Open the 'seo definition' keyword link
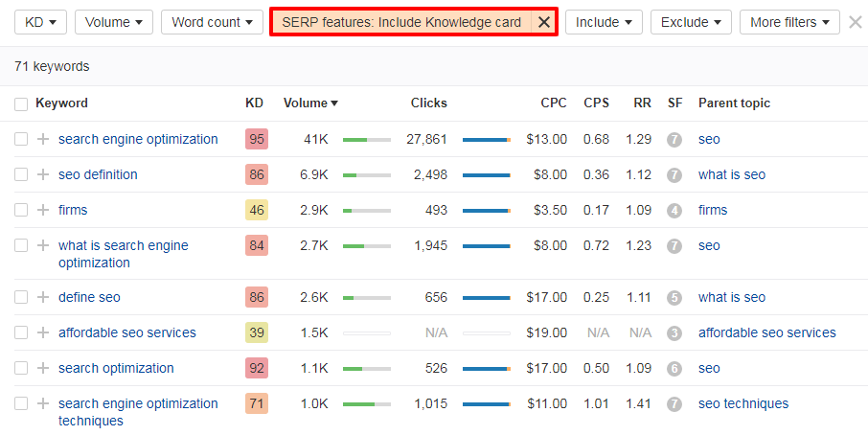 pyautogui.click(x=98, y=174)
